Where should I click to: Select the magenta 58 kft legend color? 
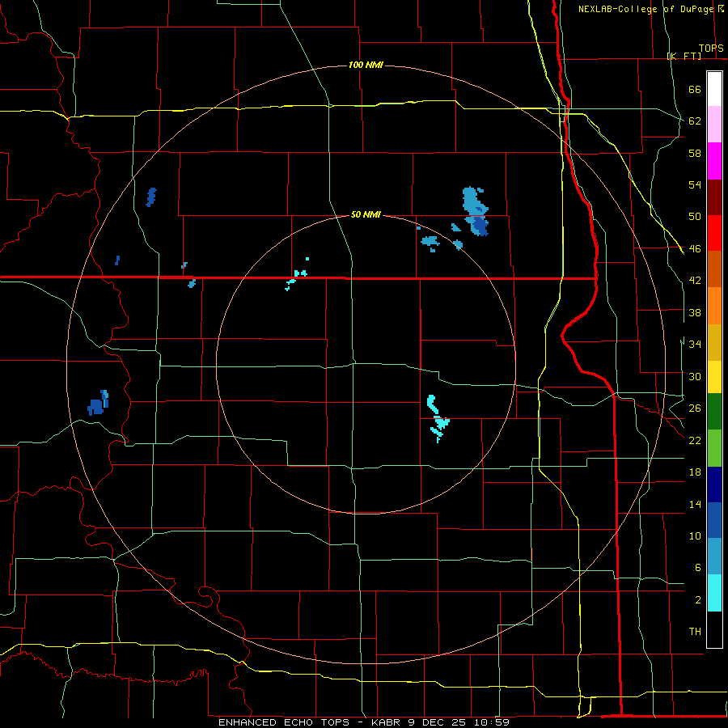[714, 161]
